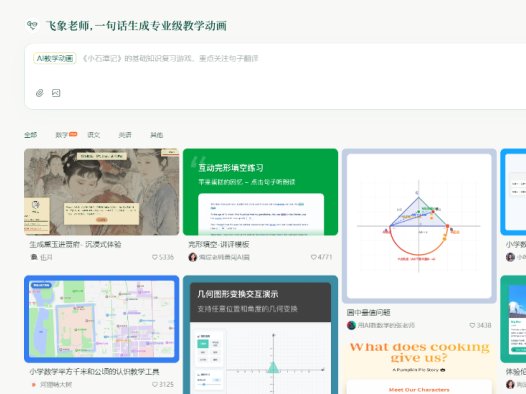Select the 全部 category tab
Viewport: 526px width, 394px height.
31,135
